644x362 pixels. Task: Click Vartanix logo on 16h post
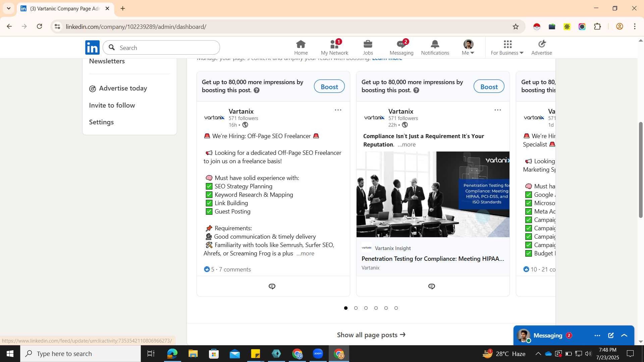pos(214,118)
